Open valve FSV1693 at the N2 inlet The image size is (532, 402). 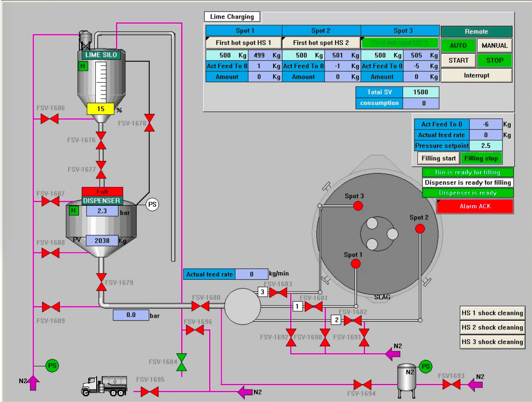pyautogui.click(x=451, y=385)
